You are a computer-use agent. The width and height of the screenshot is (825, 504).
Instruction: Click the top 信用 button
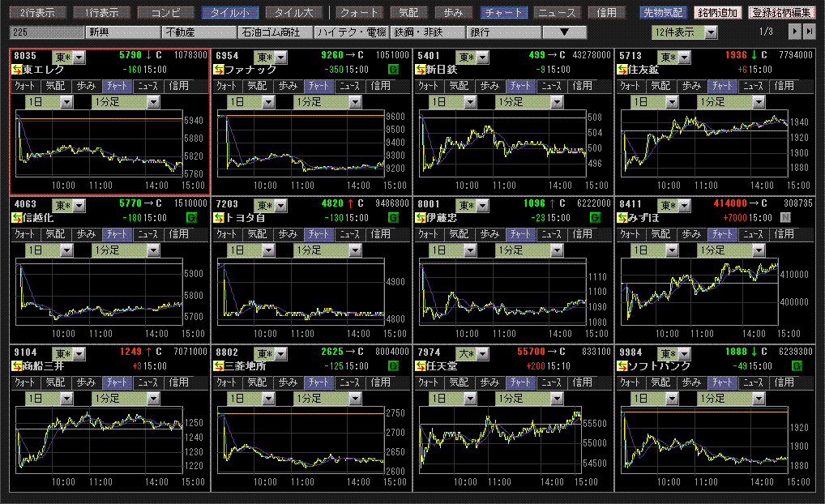coord(607,13)
